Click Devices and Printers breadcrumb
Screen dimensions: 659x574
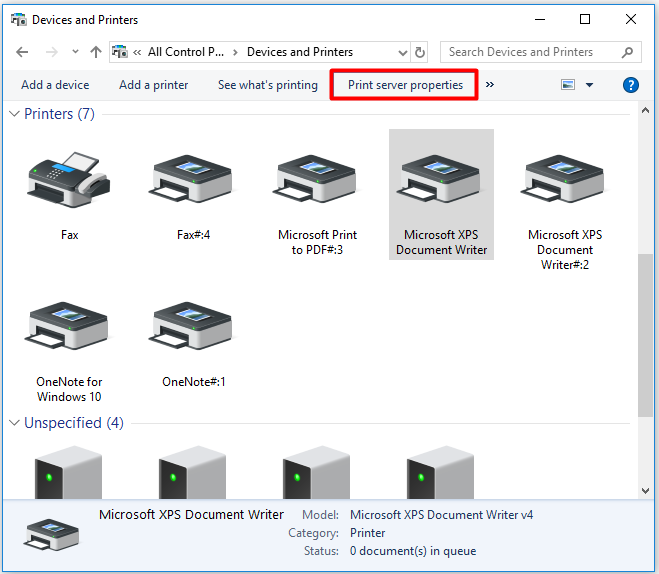300,52
